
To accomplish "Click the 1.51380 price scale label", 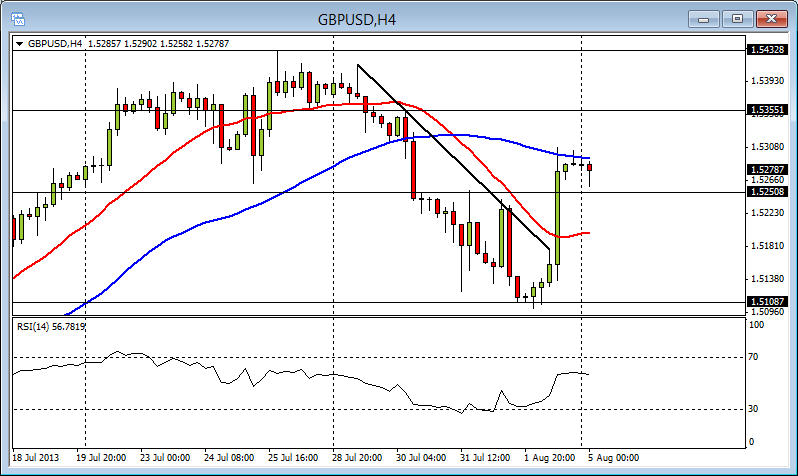I will click(x=768, y=279).
